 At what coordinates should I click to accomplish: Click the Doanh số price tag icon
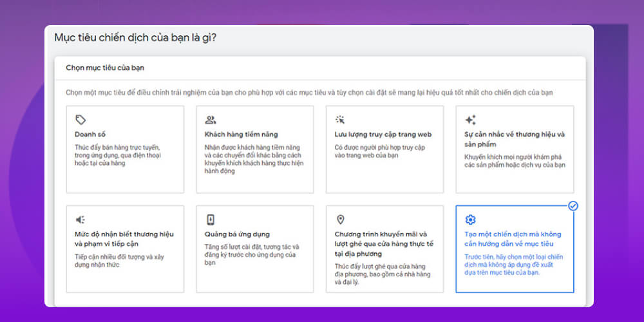(80, 120)
